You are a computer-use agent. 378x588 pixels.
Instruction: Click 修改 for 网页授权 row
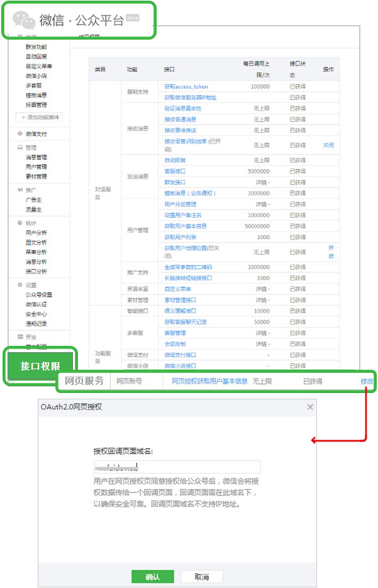coord(367,381)
